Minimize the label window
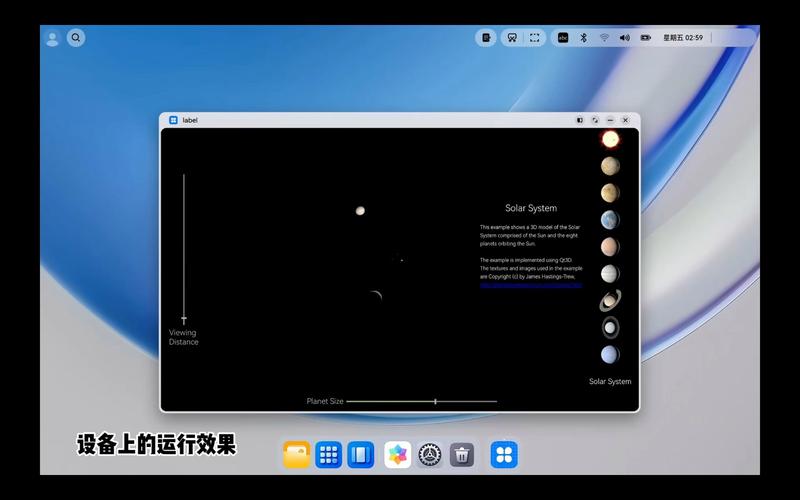This screenshot has height=500, width=800. coord(610,120)
